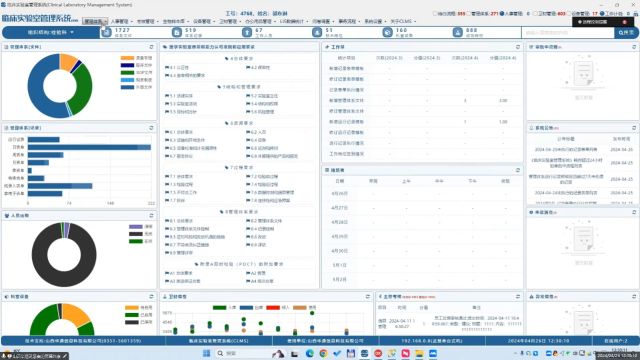The image size is (640, 360).
Task: Click the icon beside the 888 counter
Action: click(x=458, y=32)
